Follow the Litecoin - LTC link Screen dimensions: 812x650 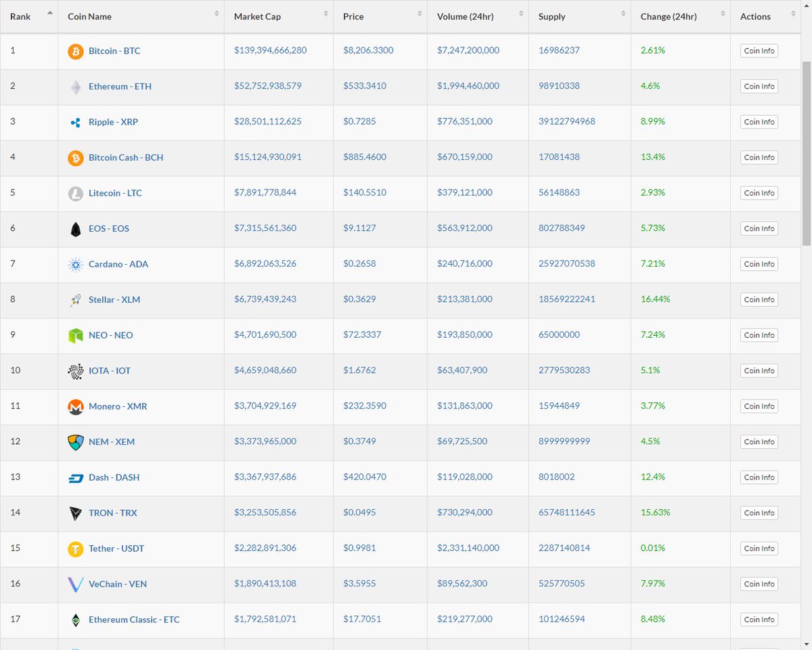tap(115, 194)
